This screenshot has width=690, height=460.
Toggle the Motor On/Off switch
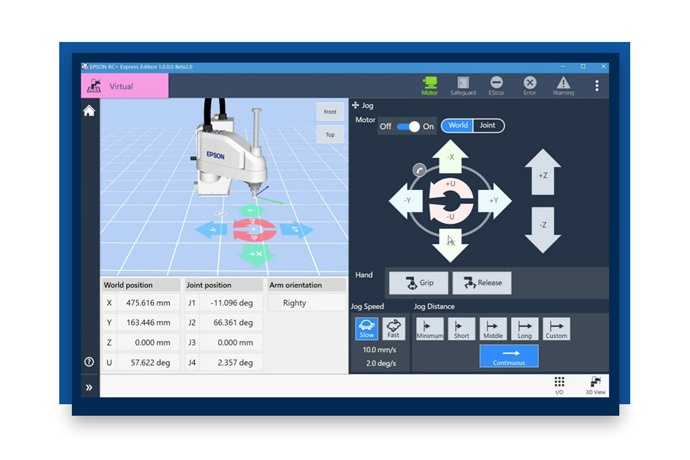(x=408, y=126)
